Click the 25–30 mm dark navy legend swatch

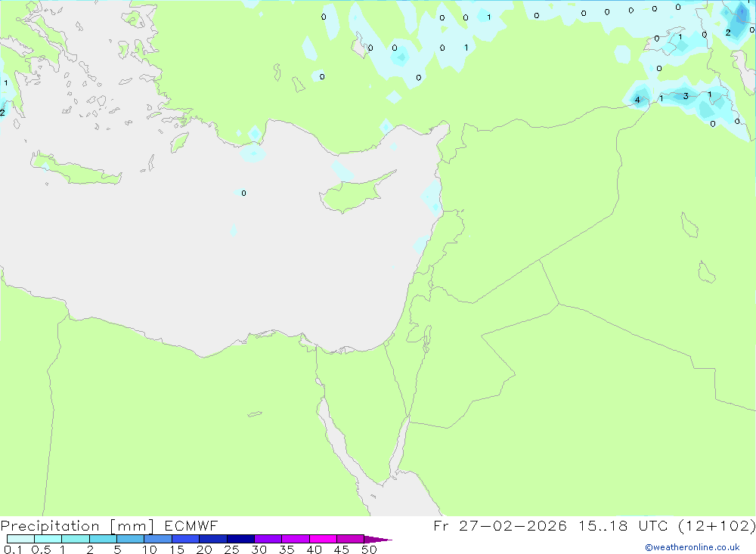[x=240, y=539]
